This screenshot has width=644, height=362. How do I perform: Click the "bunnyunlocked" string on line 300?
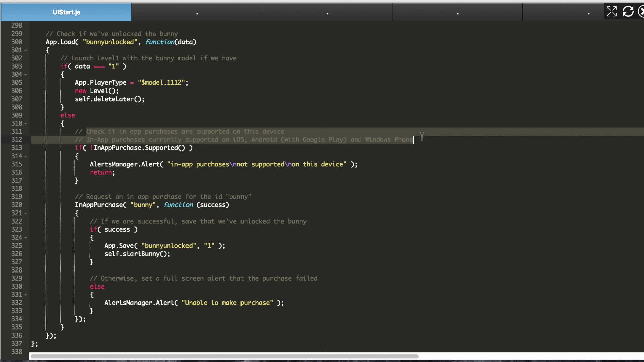point(111,42)
